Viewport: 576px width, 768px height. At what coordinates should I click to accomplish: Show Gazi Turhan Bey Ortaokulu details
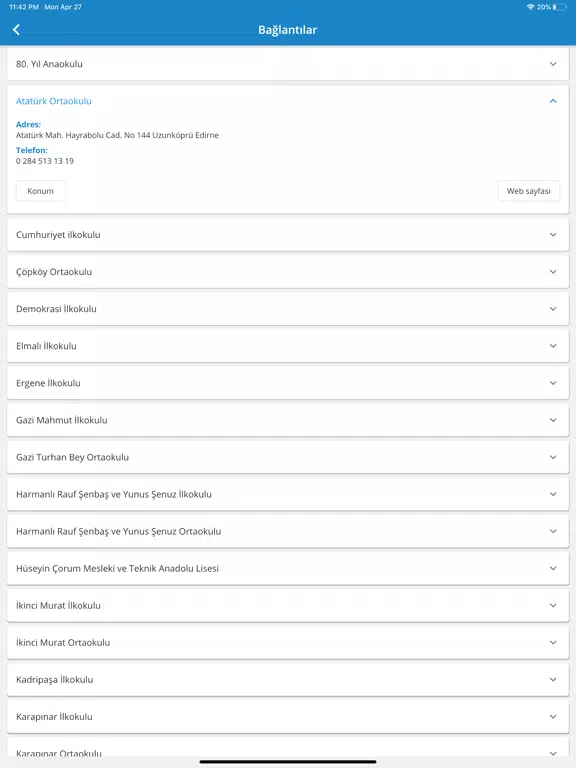tap(288, 457)
